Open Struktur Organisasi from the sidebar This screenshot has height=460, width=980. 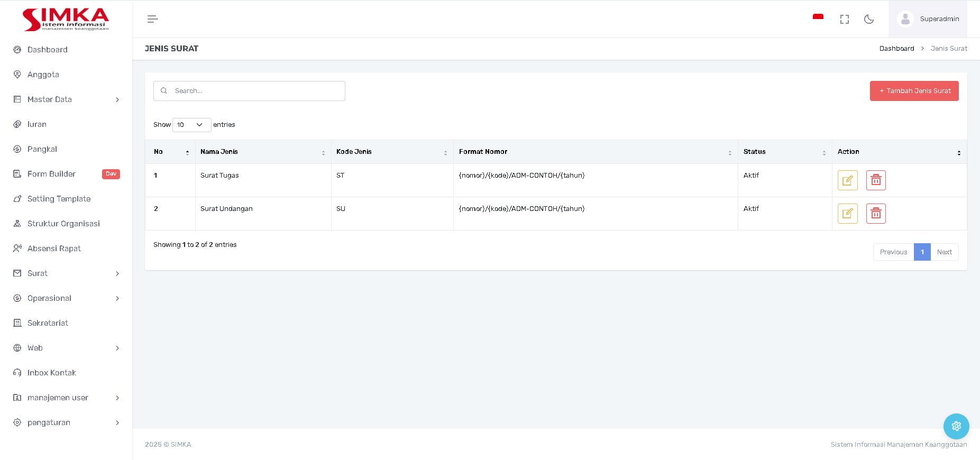coord(63,224)
